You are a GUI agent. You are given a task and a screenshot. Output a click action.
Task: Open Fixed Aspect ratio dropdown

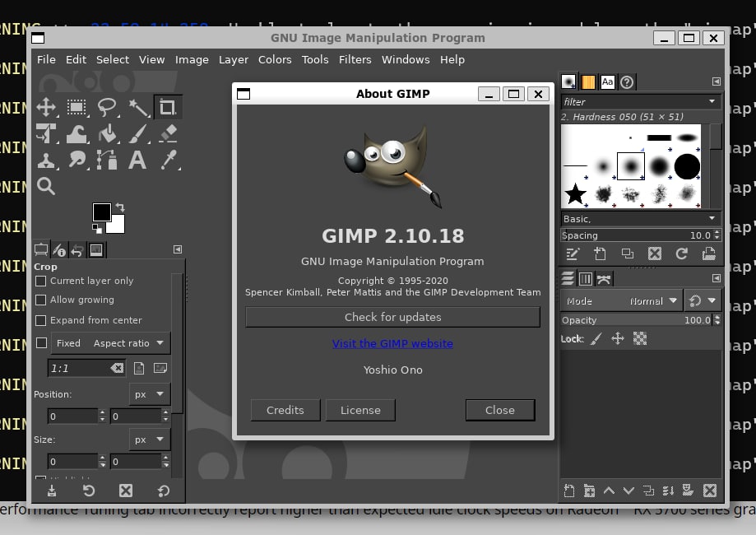tap(110, 343)
